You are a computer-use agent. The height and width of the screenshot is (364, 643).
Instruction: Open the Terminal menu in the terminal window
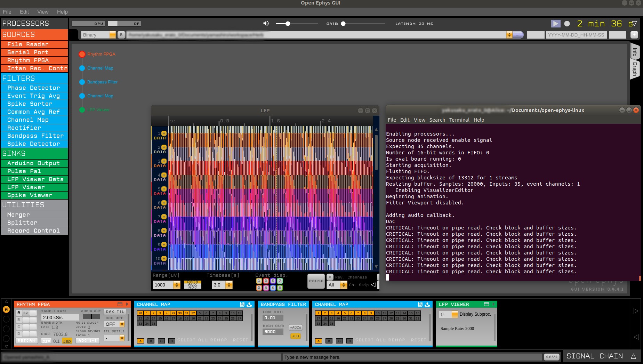[459, 120]
